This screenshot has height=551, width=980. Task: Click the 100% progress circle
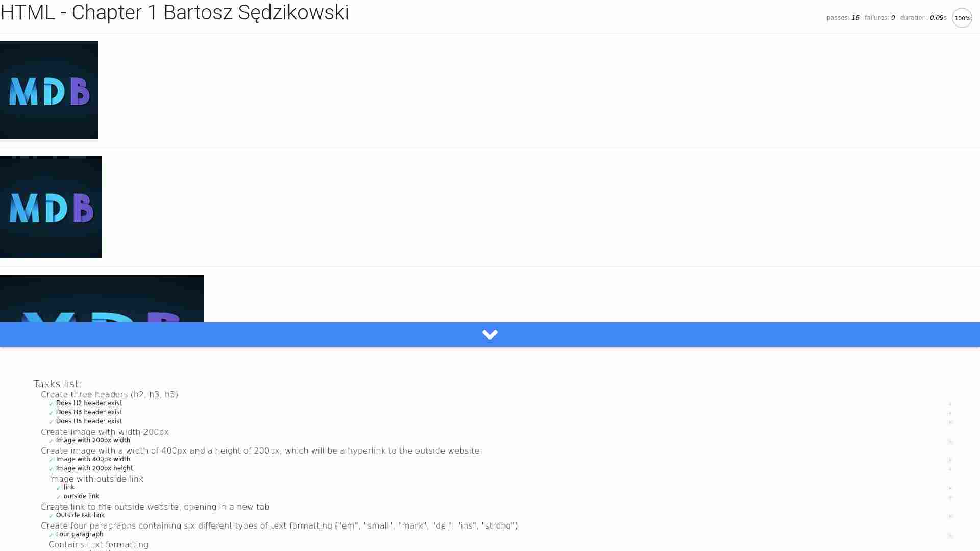(x=962, y=18)
